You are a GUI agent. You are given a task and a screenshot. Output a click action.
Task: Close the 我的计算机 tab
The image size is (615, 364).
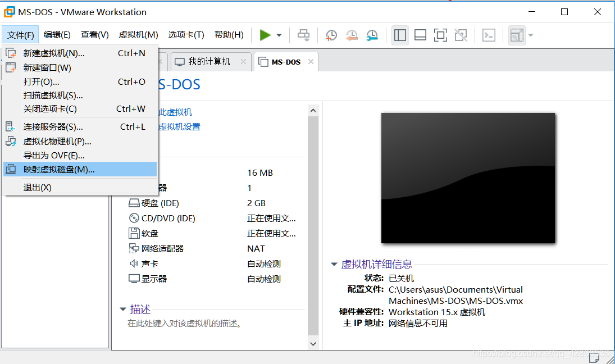click(x=243, y=62)
